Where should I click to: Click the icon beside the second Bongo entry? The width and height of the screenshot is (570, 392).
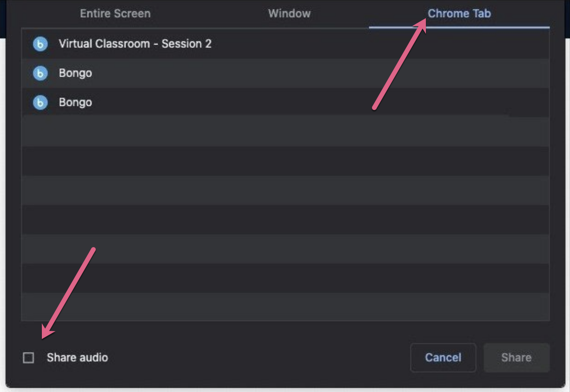[40, 103]
